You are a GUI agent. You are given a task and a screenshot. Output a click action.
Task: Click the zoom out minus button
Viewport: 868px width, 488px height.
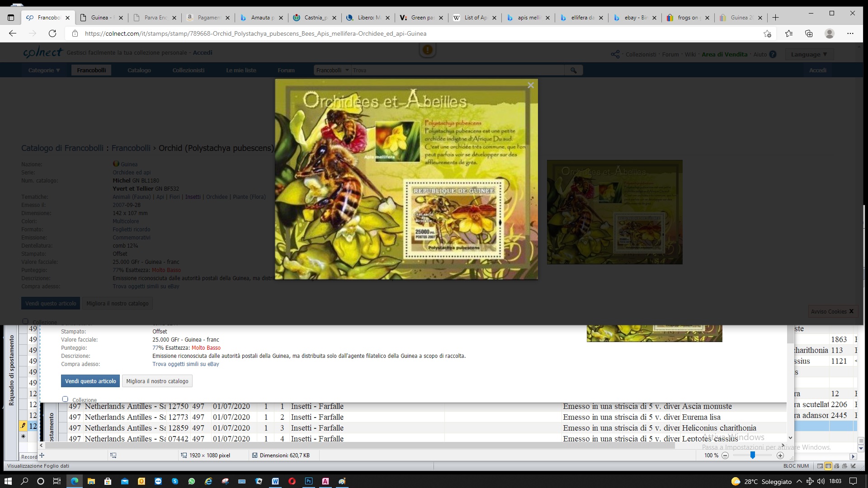pos(725,455)
